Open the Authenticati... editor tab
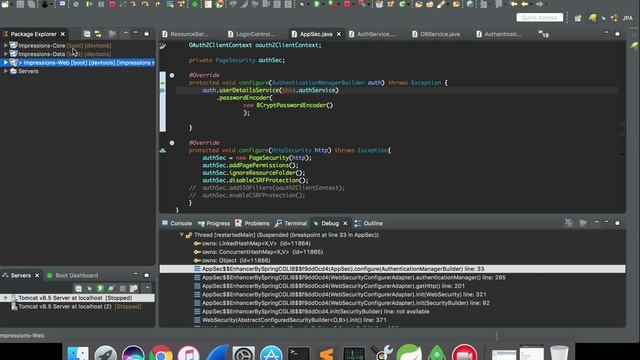This screenshot has height=360, width=640. click(x=499, y=34)
